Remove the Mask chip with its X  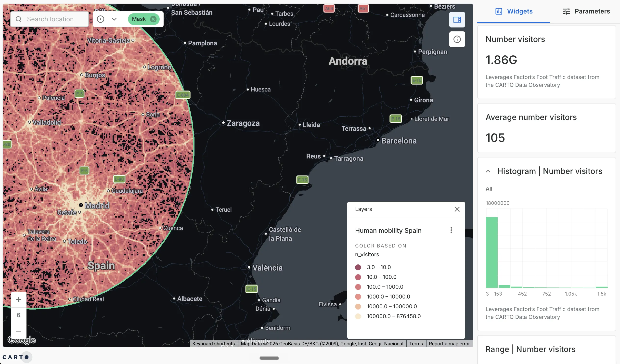click(x=153, y=19)
